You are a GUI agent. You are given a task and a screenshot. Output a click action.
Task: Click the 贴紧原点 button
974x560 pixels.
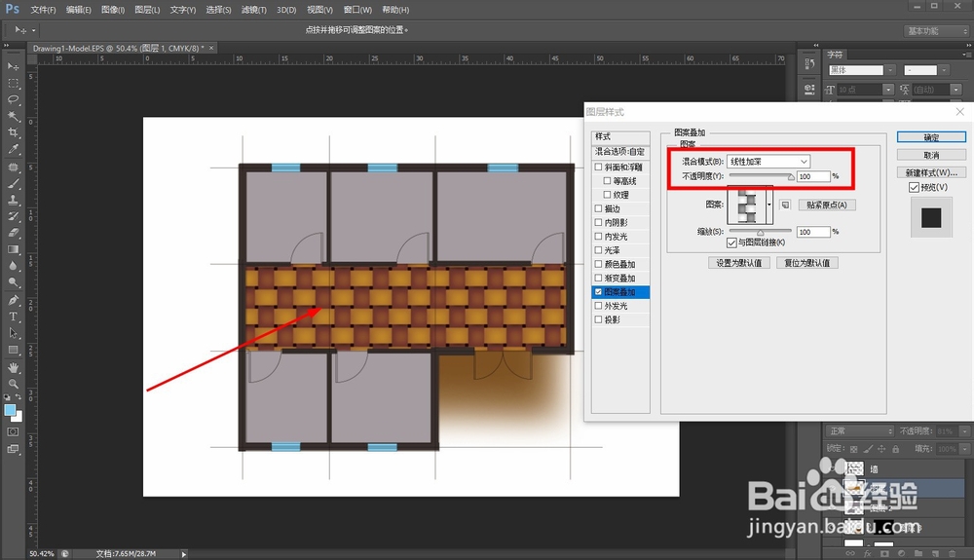click(x=826, y=205)
